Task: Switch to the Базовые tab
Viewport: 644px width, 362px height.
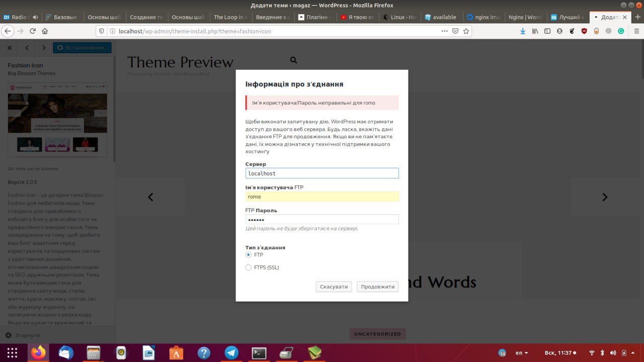Action: click(x=62, y=17)
